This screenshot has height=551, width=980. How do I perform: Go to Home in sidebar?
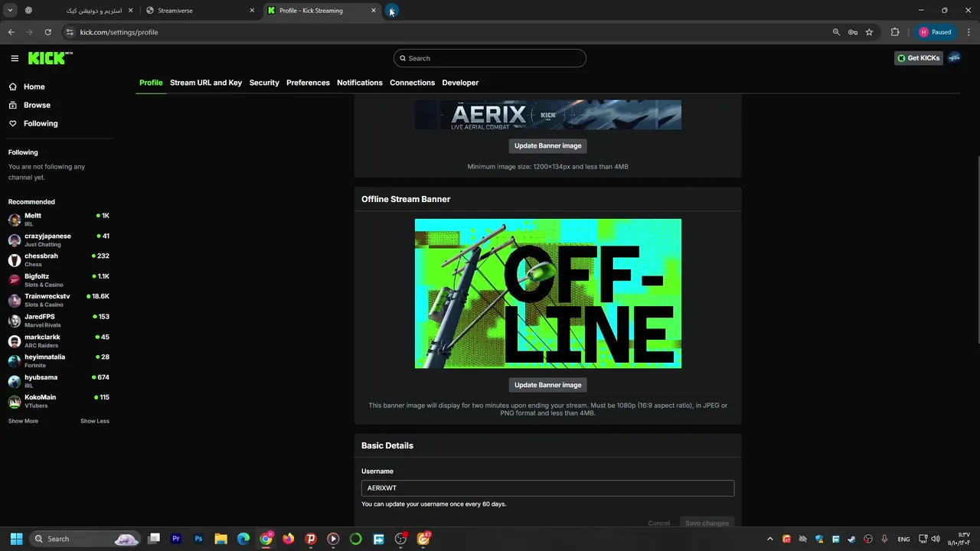pos(34,86)
